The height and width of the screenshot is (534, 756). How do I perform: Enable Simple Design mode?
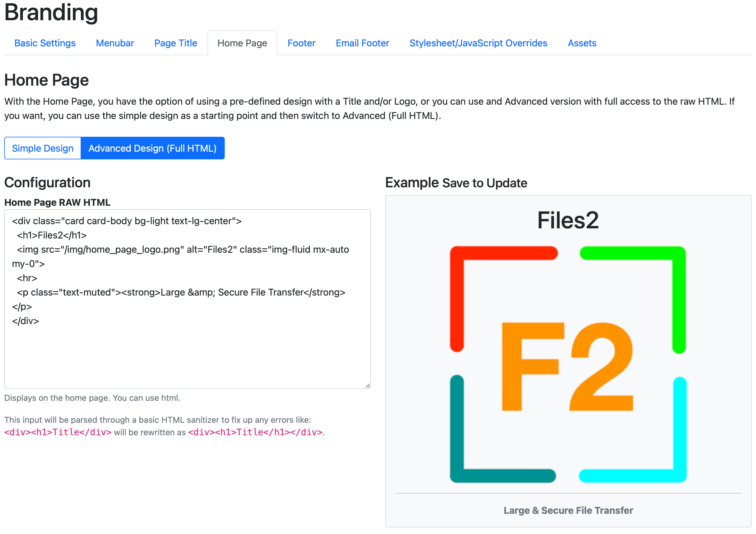coord(43,148)
